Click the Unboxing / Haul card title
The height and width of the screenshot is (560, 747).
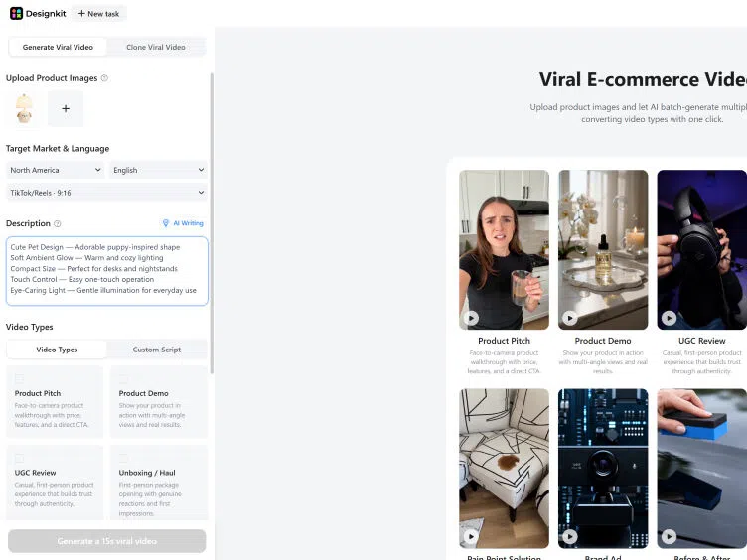point(147,473)
